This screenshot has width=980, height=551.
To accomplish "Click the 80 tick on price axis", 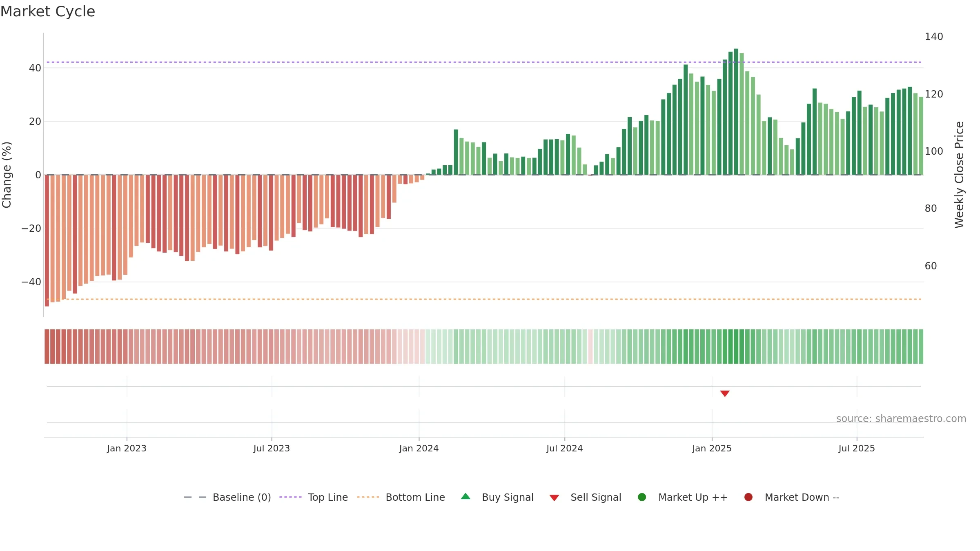I will [931, 209].
